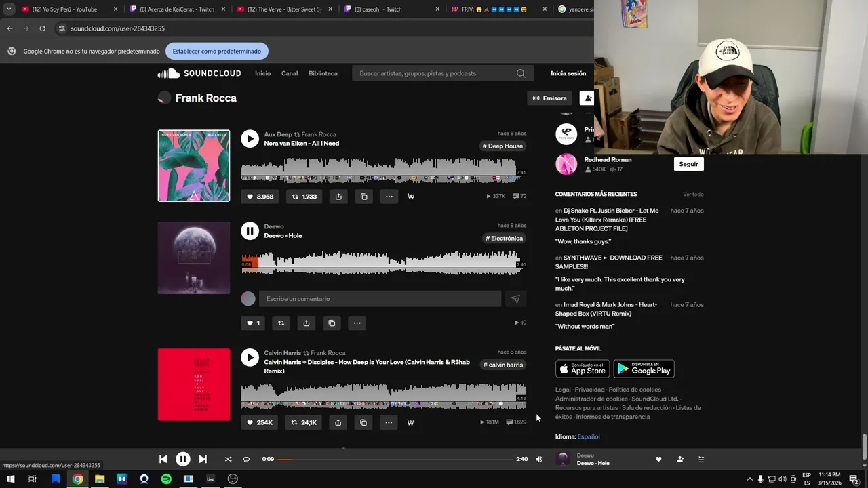Open the play queue in player bar
868x488 pixels.
701,459
